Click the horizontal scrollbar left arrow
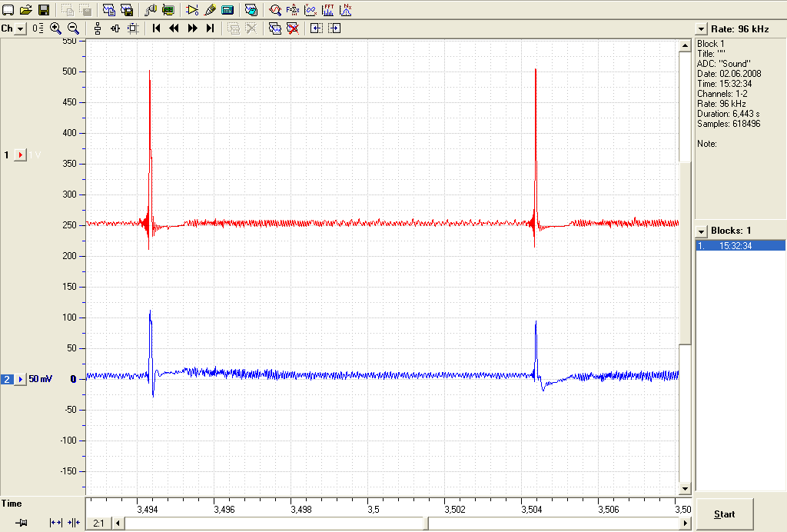 point(118,523)
